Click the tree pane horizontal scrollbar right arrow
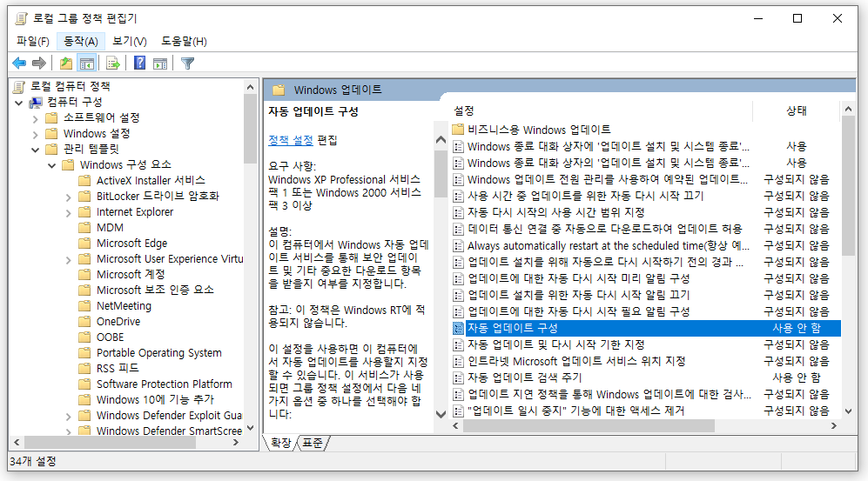 click(236, 443)
